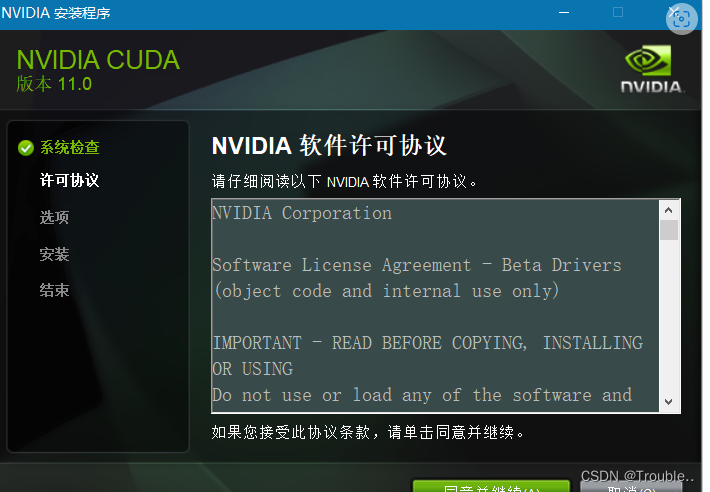Click the license text scrollbar thumb
710x492 pixels.
pos(669,230)
